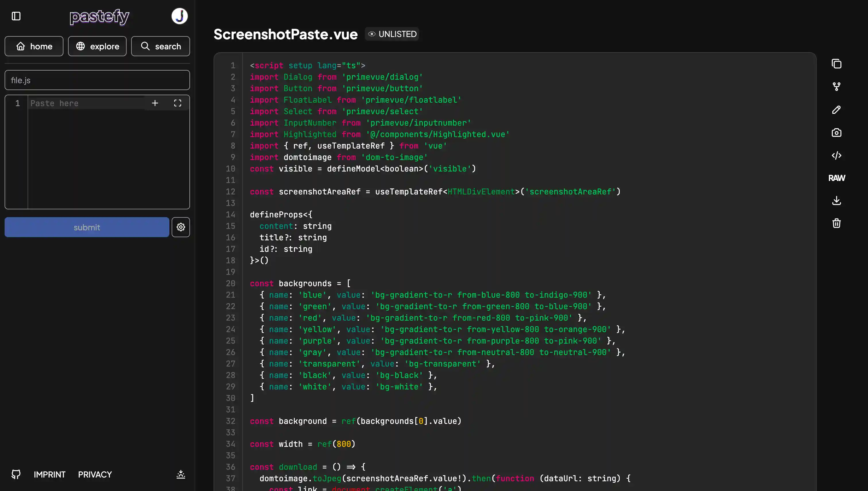Toggle the theme icon in the sidebar footer
The height and width of the screenshot is (491, 868).
point(181,474)
